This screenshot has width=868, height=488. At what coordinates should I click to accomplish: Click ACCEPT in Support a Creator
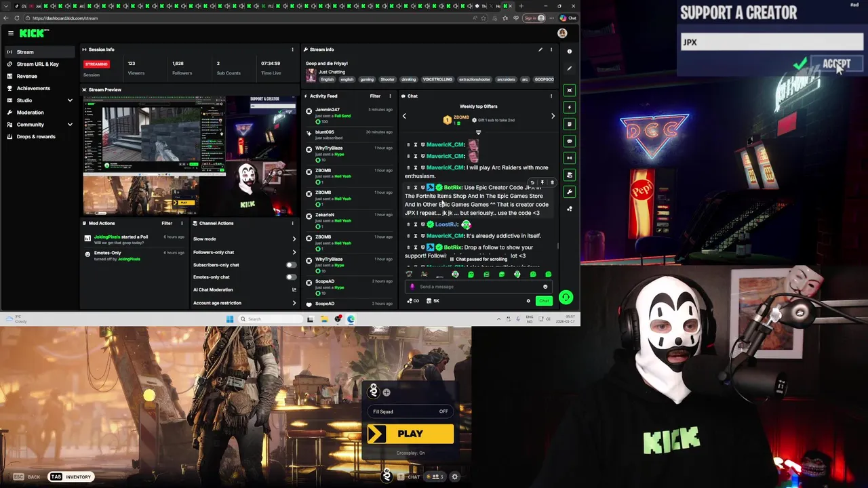tap(835, 64)
